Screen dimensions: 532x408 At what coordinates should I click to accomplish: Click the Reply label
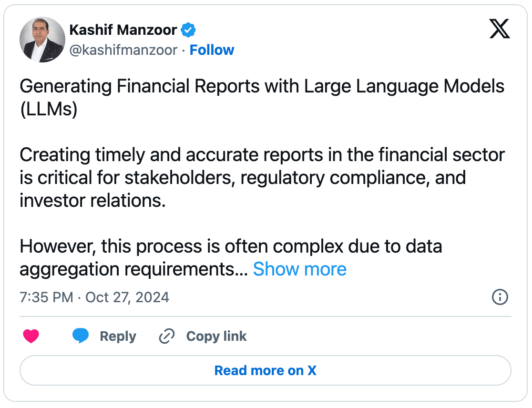(118, 336)
